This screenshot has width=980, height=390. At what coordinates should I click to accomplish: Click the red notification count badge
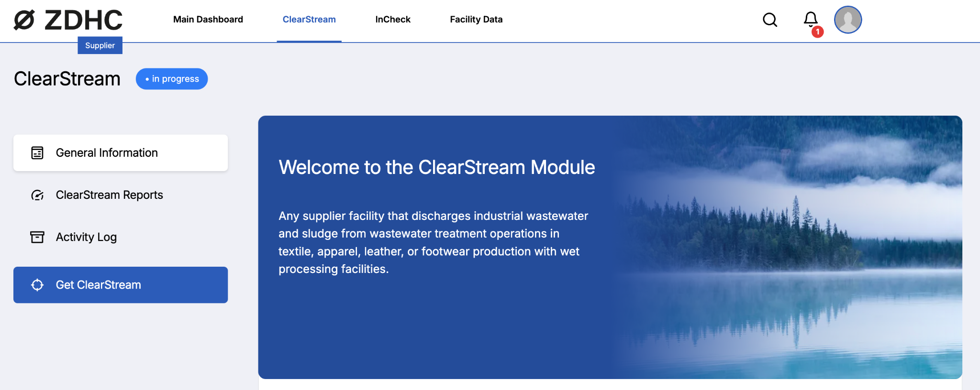click(x=818, y=32)
